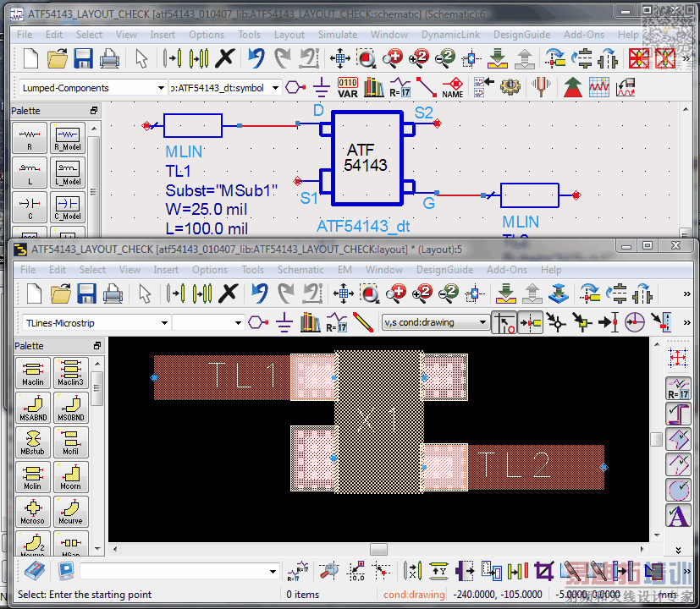Screen dimensions: 700x609
Task: Select Mcurve component in Layout palette
Action: point(70,511)
